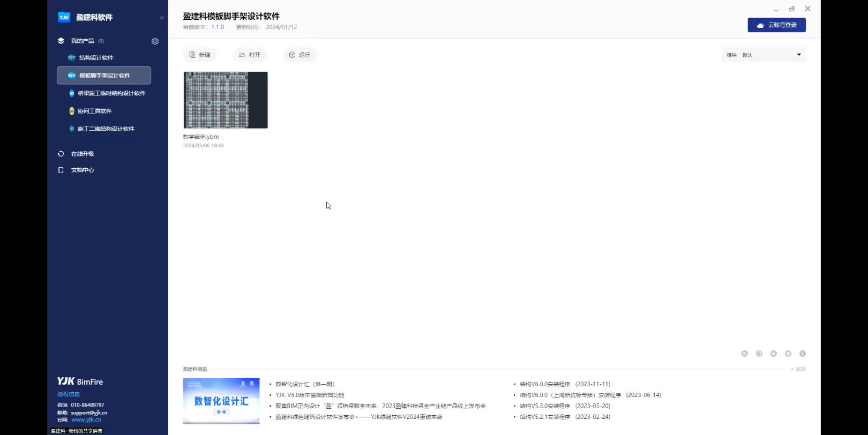Viewport: 868px width, 435px height.
Task: Click the feedback smiley round icon
Action: 788,354
